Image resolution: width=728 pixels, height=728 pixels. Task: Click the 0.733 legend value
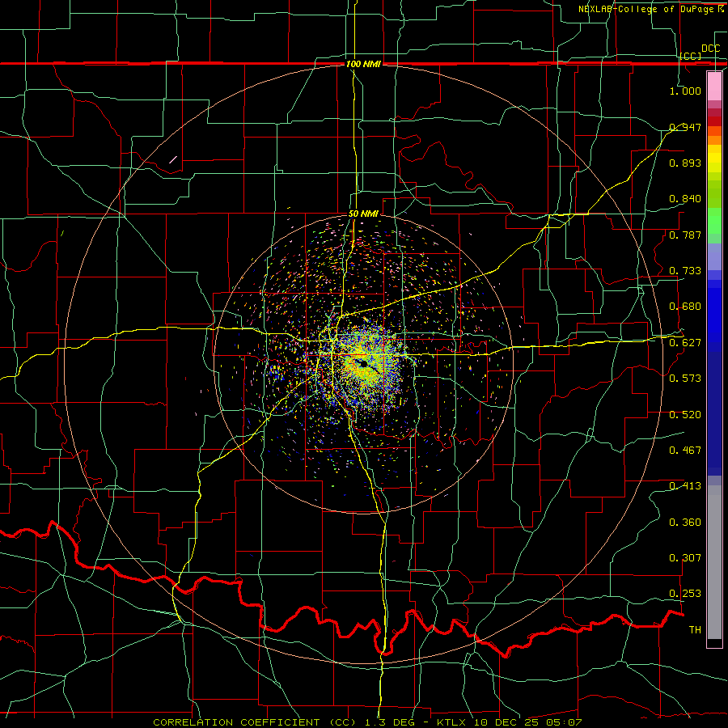(685, 270)
